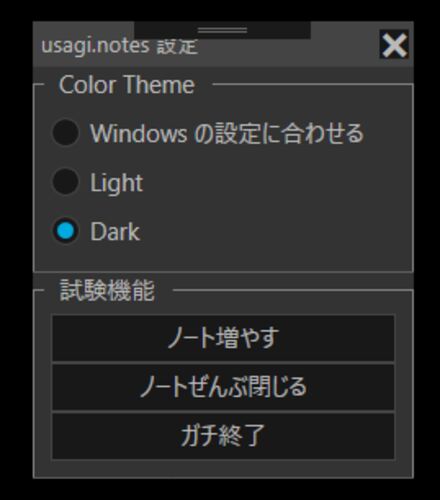The image size is (440, 500).
Task: Click the ノート増やす button
Action: 223,338
